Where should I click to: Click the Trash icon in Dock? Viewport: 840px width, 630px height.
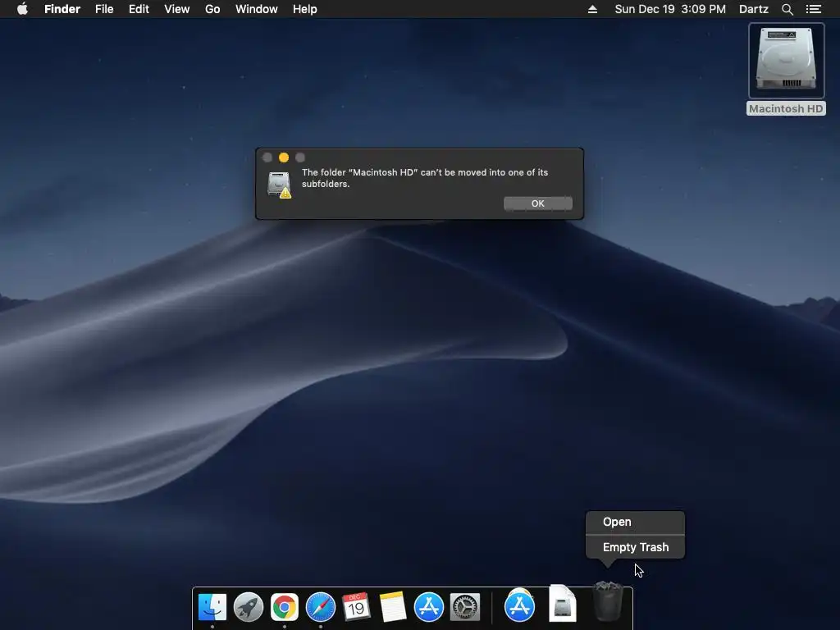(x=608, y=602)
